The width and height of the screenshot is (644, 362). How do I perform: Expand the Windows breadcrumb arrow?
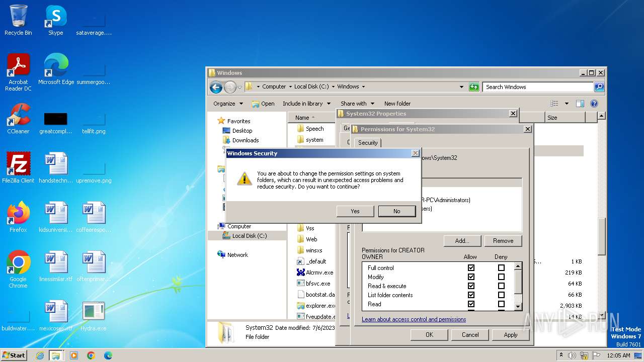(x=363, y=86)
